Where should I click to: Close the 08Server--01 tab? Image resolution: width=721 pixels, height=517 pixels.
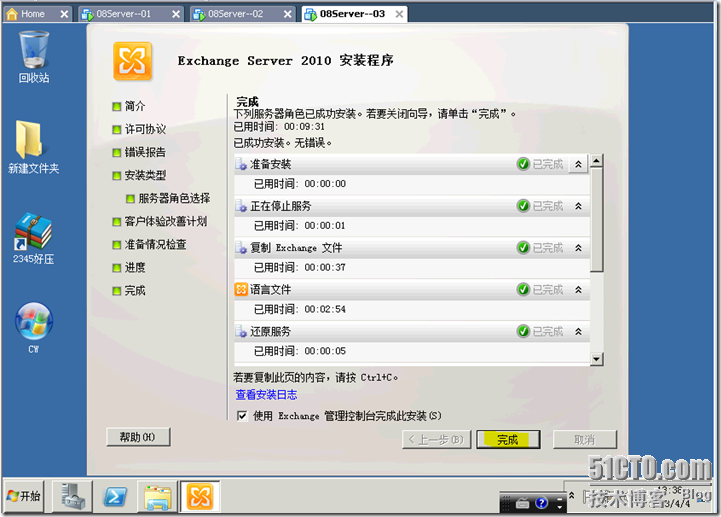[176, 14]
